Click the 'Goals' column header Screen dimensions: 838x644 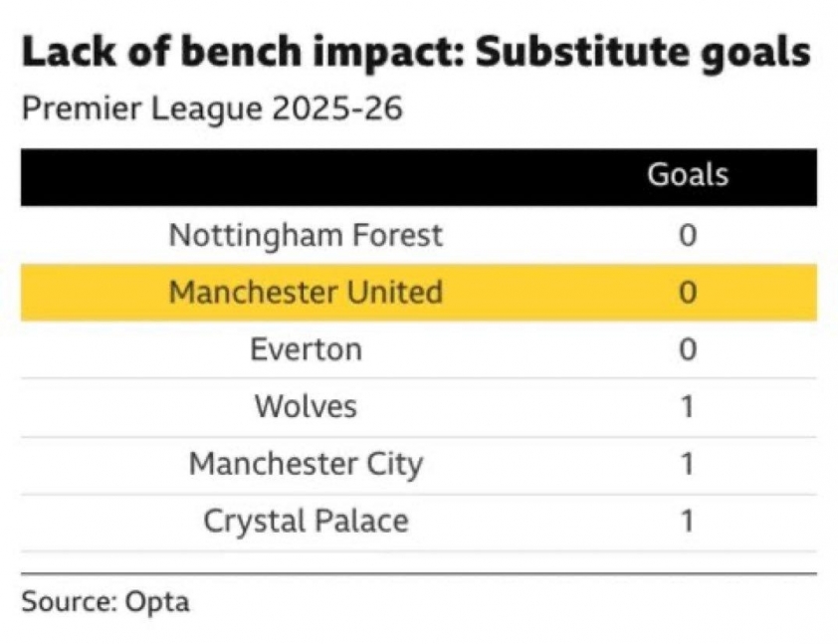[688, 175]
